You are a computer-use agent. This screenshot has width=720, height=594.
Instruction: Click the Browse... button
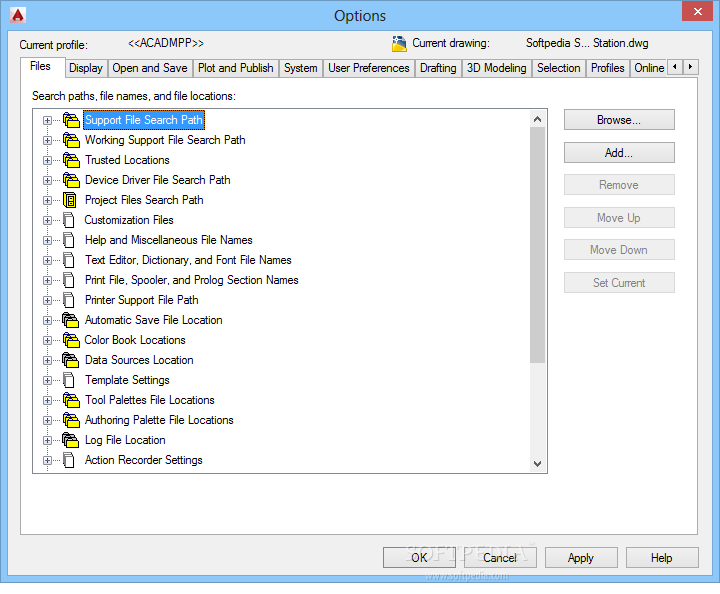(619, 120)
